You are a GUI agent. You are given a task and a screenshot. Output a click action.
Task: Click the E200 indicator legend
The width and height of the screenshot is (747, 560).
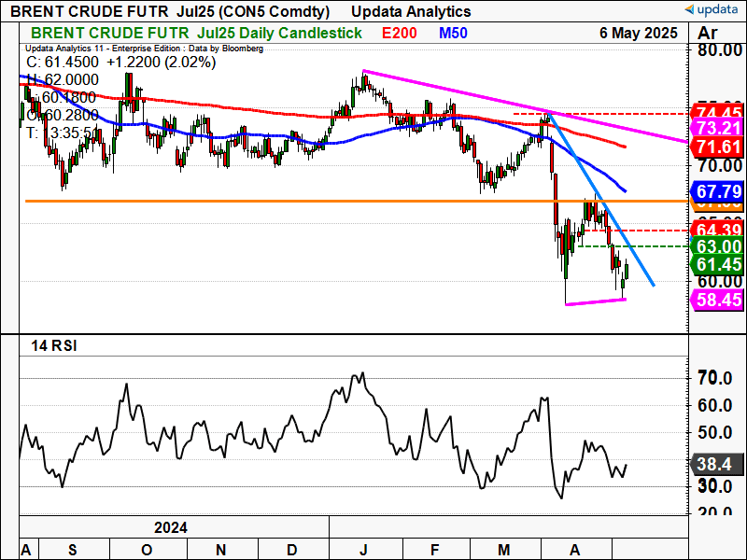400,33
